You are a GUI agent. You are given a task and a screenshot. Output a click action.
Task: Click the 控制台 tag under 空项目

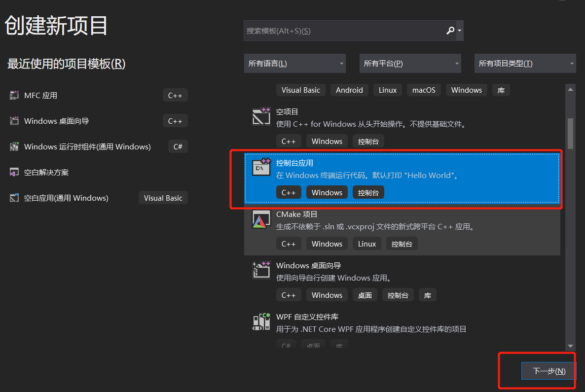(x=368, y=142)
